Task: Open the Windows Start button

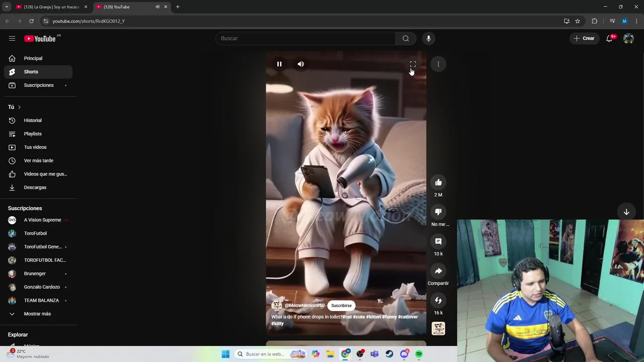Action: point(225,354)
